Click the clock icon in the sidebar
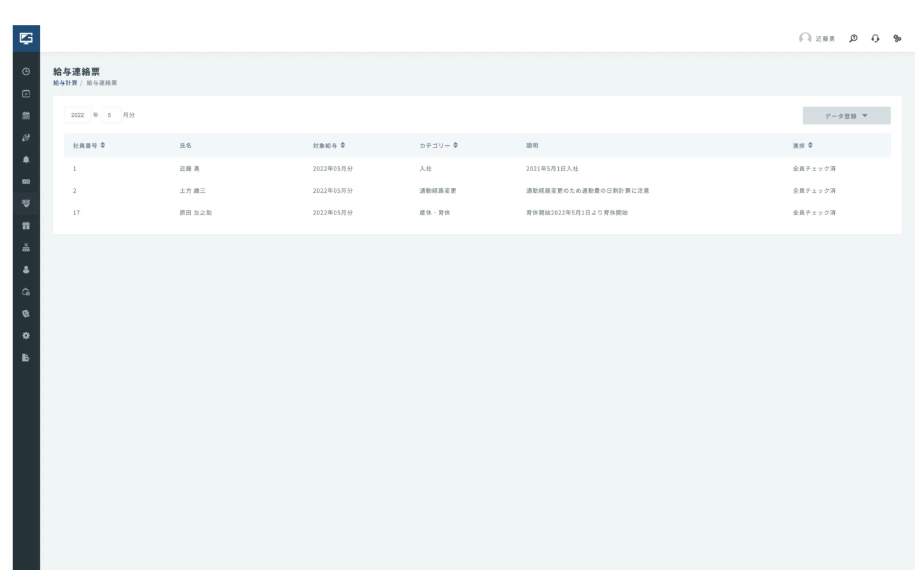The height and width of the screenshot is (588, 915). pyautogui.click(x=26, y=72)
